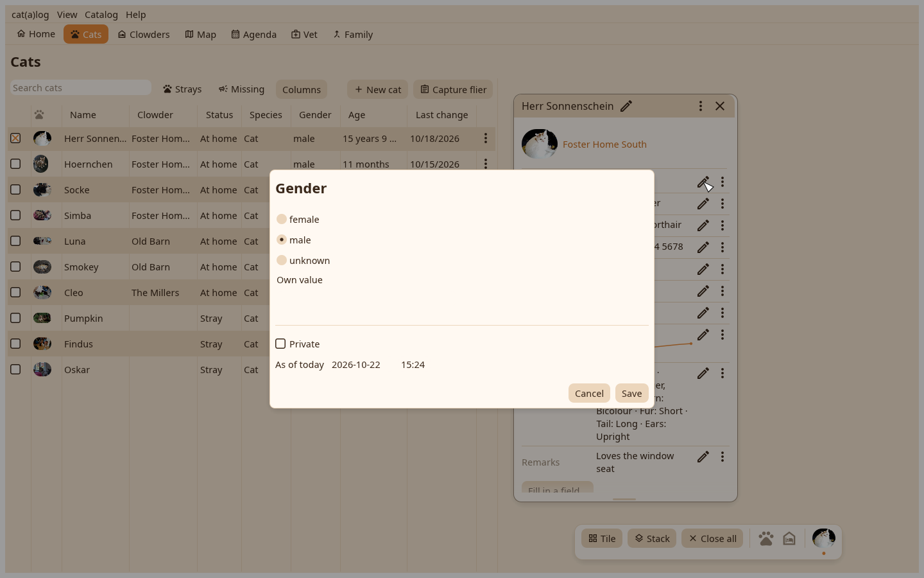Screen dimensions: 924x578
Task: Open the Catalog menu
Action: (101, 14)
